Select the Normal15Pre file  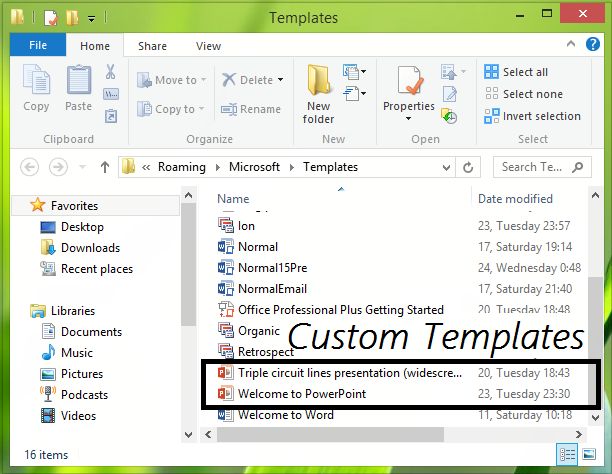click(x=262, y=268)
